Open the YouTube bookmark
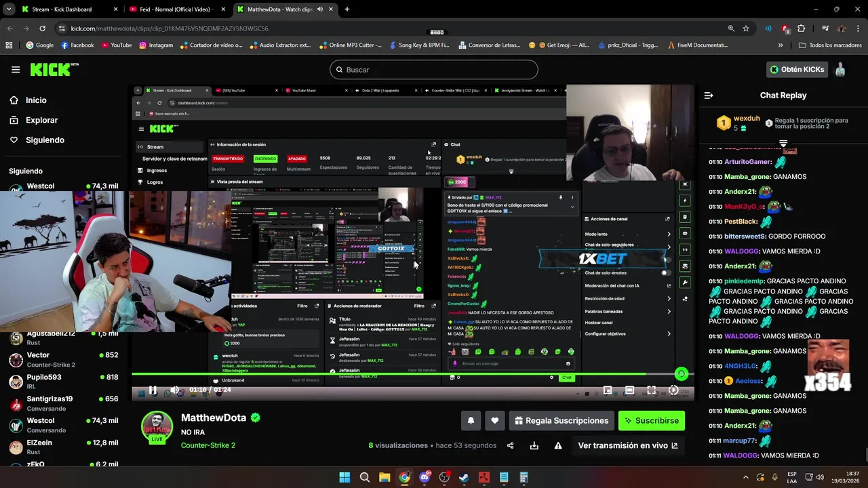This screenshot has height=488, width=868. pos(117,45)
